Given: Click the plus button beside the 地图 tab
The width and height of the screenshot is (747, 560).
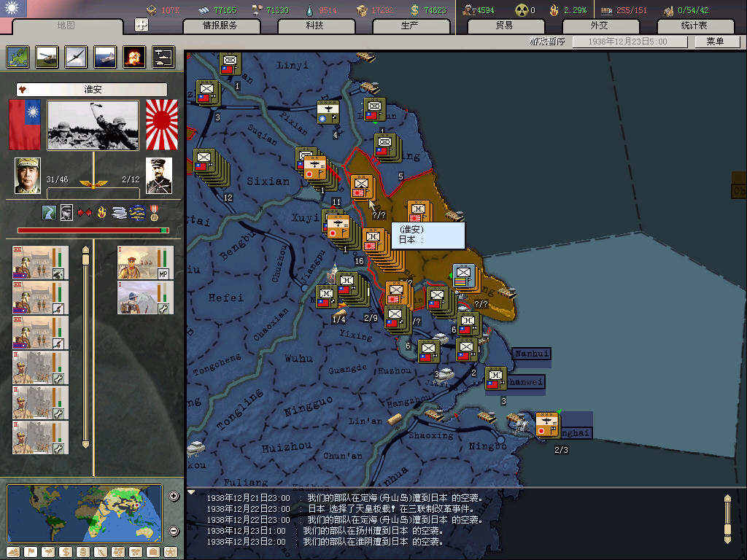Looking at the screenshot, I should pos(142,25).
